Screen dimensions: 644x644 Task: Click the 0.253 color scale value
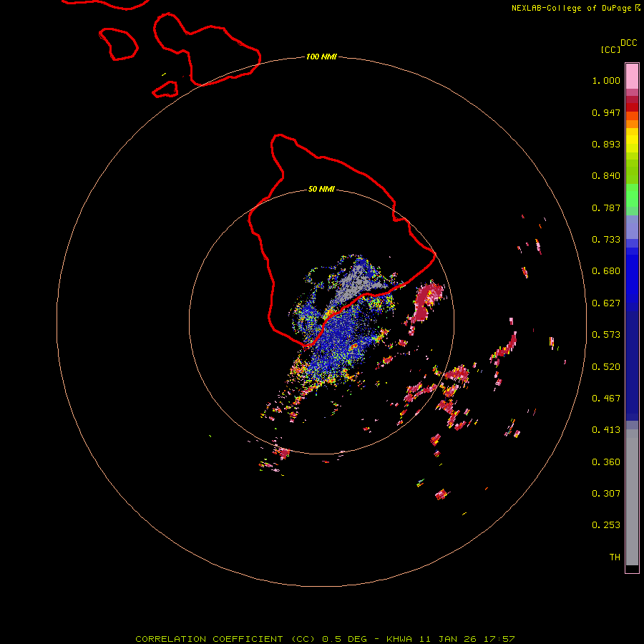point(606,525)
